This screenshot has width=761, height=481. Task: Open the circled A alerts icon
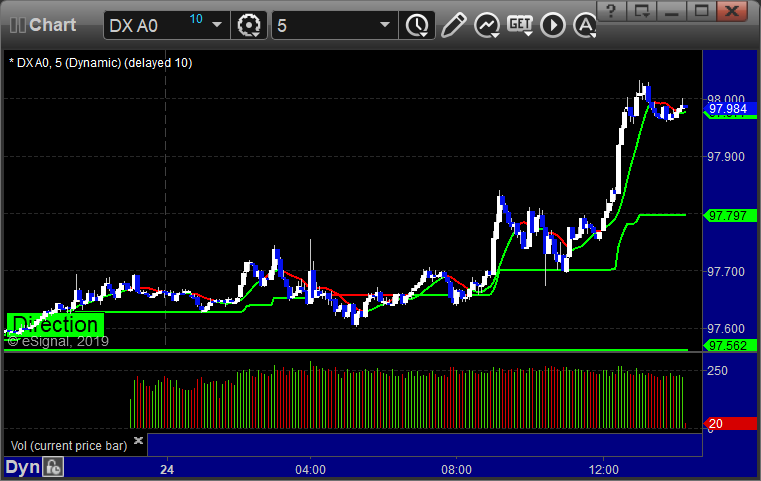585,25
